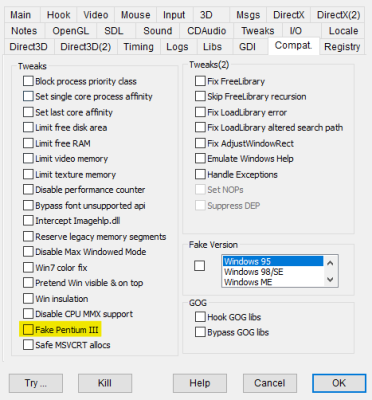This screenshot has height=400, width=372.
Task: Toggle Set single core process affinity
Action: pyautogui.click(x=28, y=96)
